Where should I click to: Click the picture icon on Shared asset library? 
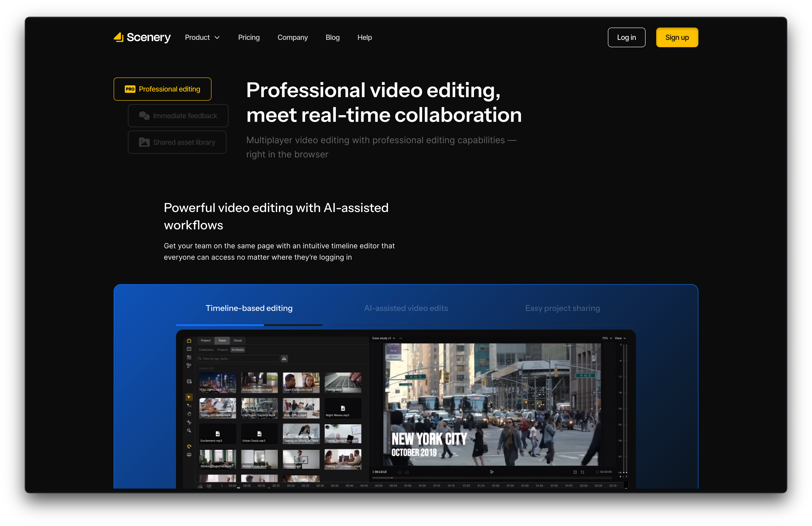click(144, 142)
